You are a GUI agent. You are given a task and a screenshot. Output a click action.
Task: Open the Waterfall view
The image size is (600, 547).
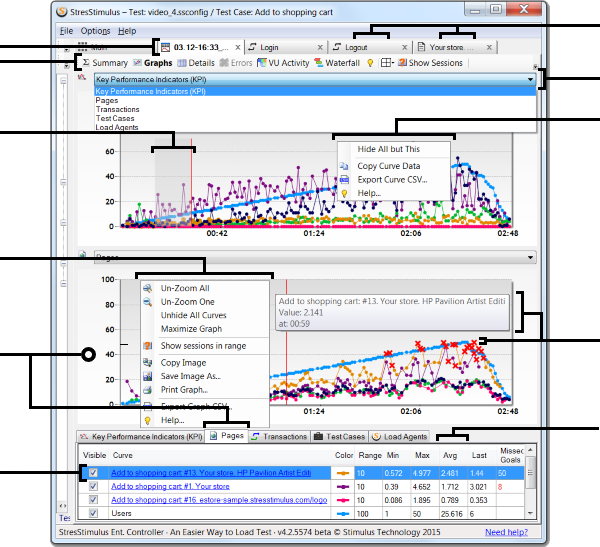tap(337, 63)
